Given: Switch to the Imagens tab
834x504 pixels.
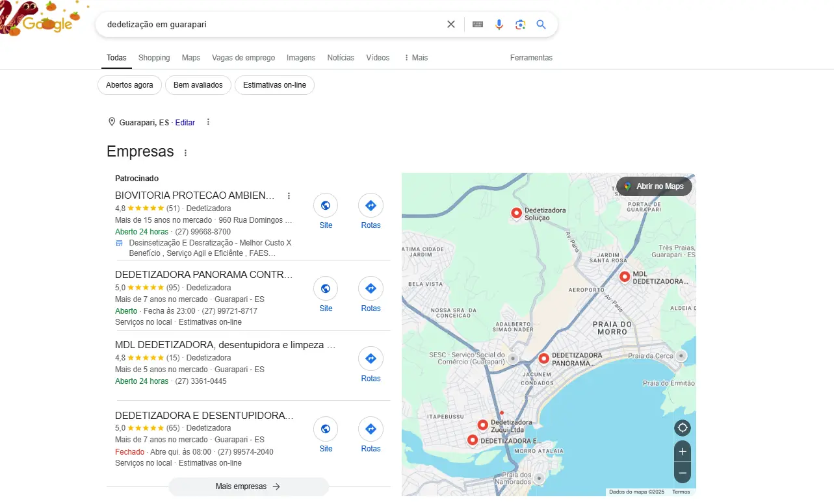Looking at the screenshot, I should [x=301, y=58].
